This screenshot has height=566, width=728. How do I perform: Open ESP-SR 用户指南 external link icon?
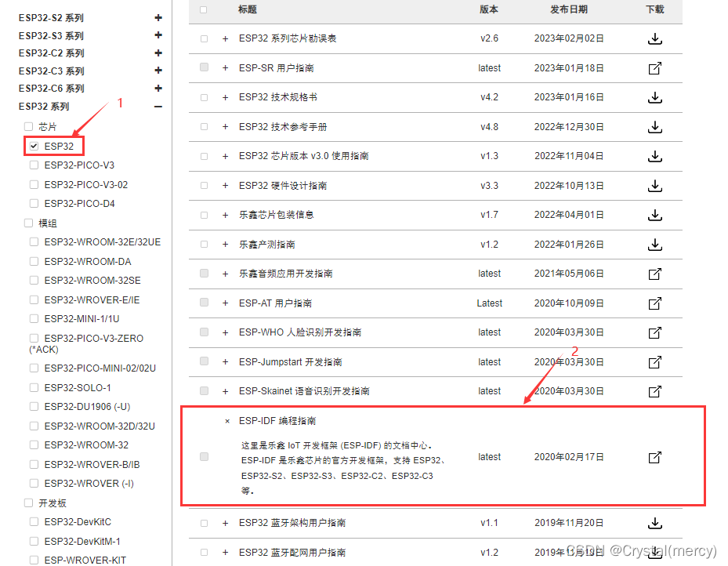tap(654, 68)
